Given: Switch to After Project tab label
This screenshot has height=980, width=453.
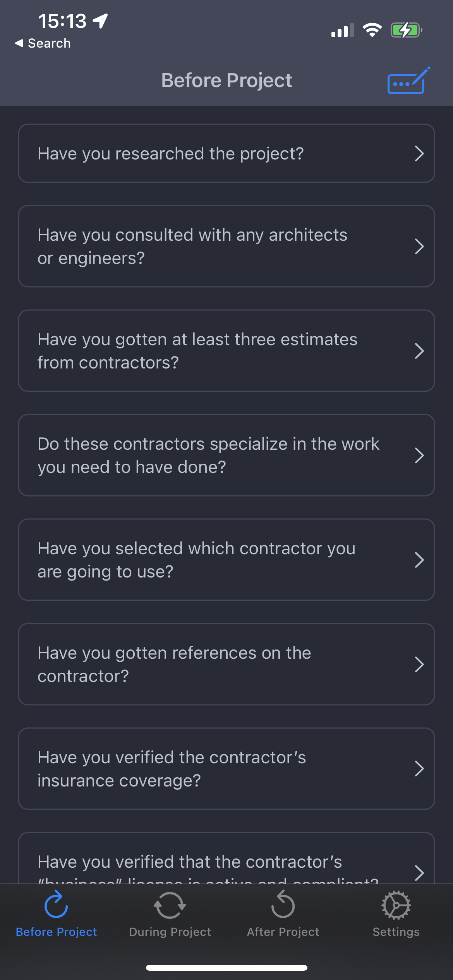Looking at the screenshot, I should [x=283, y=932].
